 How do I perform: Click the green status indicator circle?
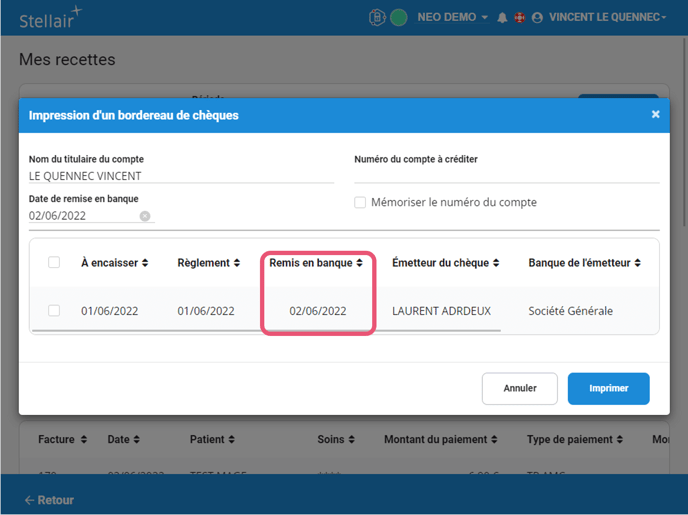tap(398, 18)
